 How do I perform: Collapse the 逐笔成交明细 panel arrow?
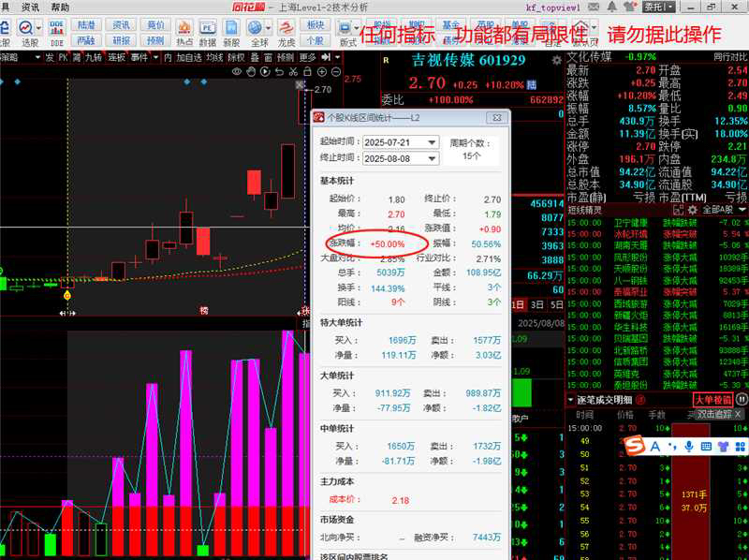tap(570, 400)
